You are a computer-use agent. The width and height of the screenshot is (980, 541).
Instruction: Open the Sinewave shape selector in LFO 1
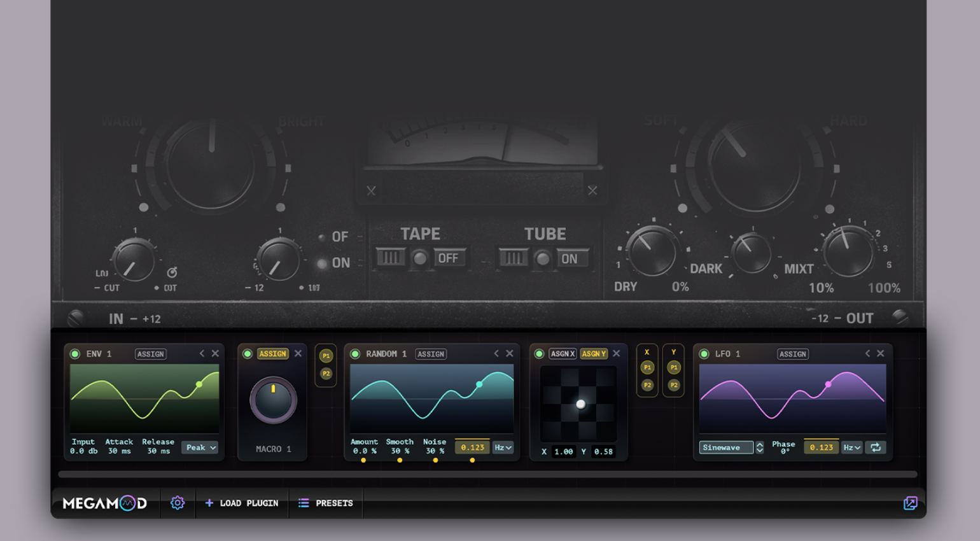point(727,447)
